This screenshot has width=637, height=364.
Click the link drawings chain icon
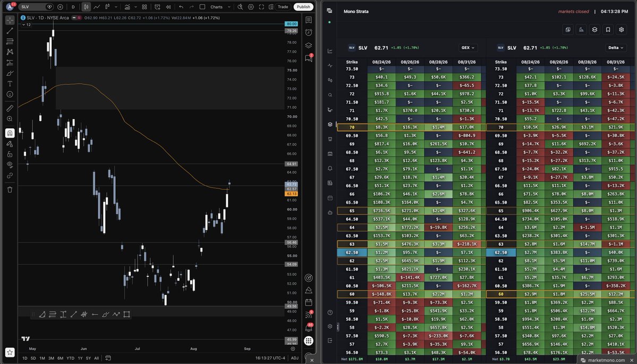coord(10,175)
